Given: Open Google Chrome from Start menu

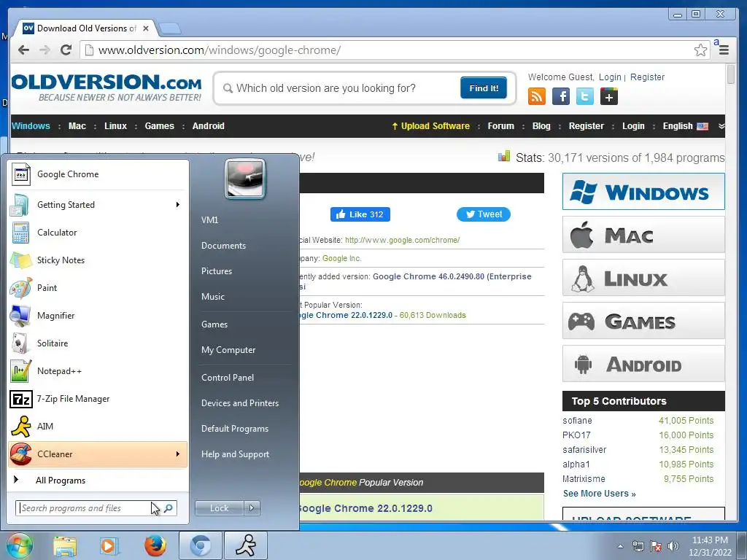Looking at the screenshot, I should 98,174.
